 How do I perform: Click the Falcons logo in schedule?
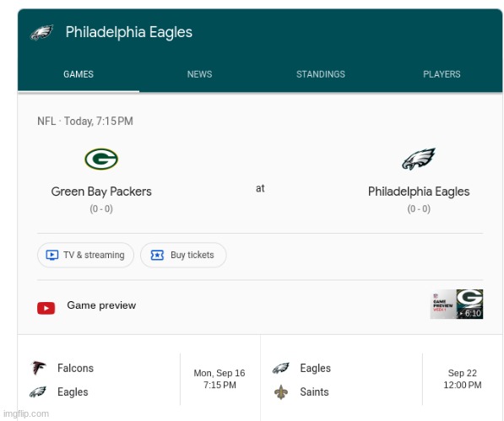(38, 368)
